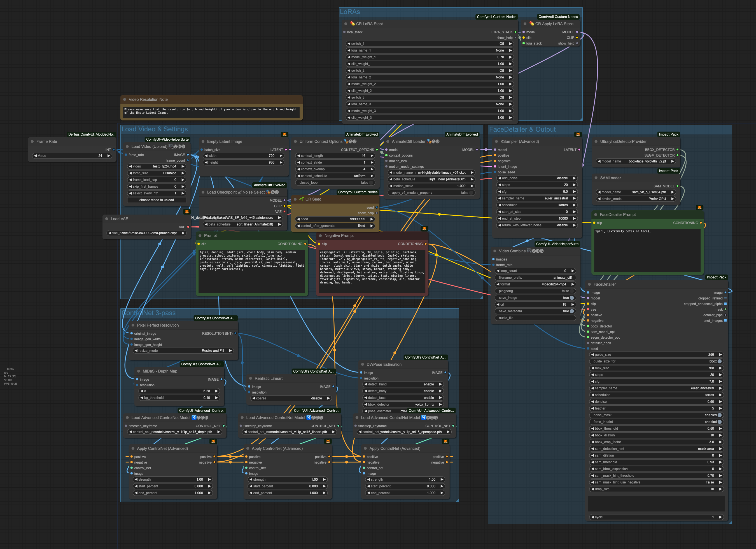Screen dimensions: 756x549
Task: Click fox badge above the Negative Prompt node
Action: 424,229
